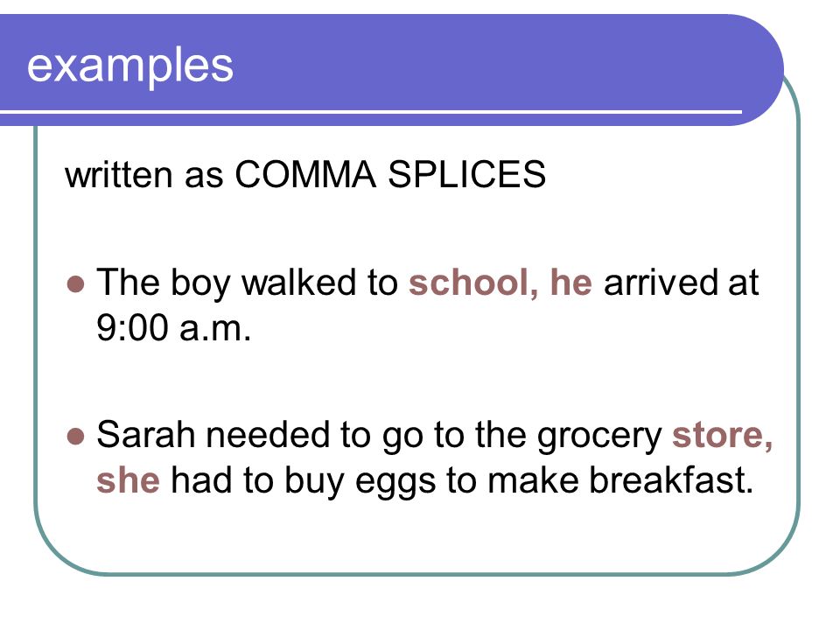Click the highlighted word 'store,'

click(x=722, y=435)
